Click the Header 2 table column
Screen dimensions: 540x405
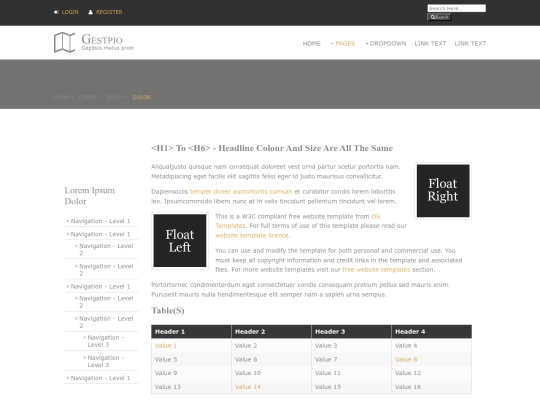(x=271, y=332)
